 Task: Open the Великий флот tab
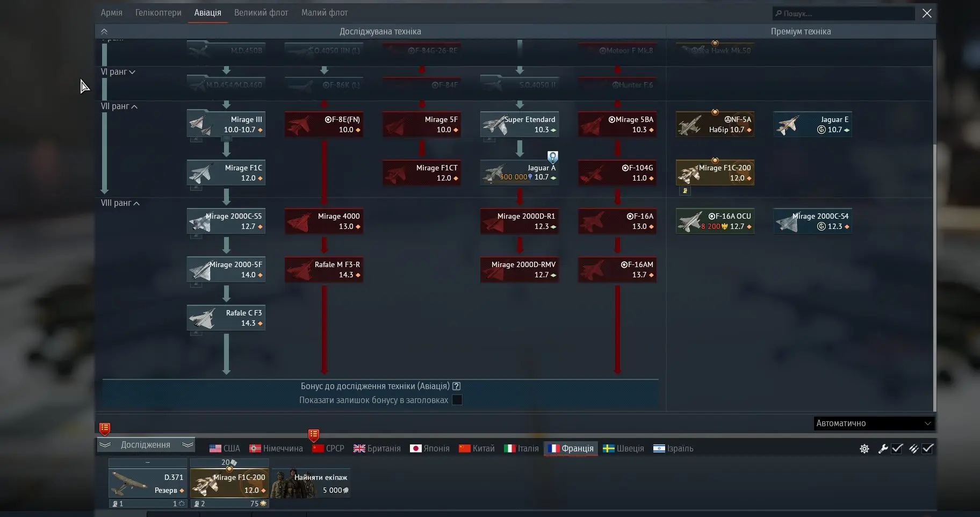(261, 12)
